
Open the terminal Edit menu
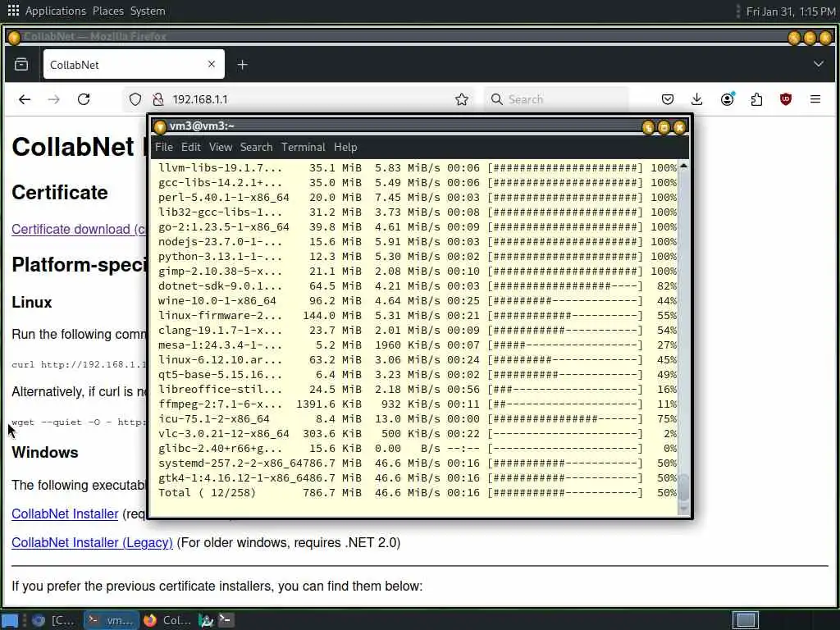[190, 148]
